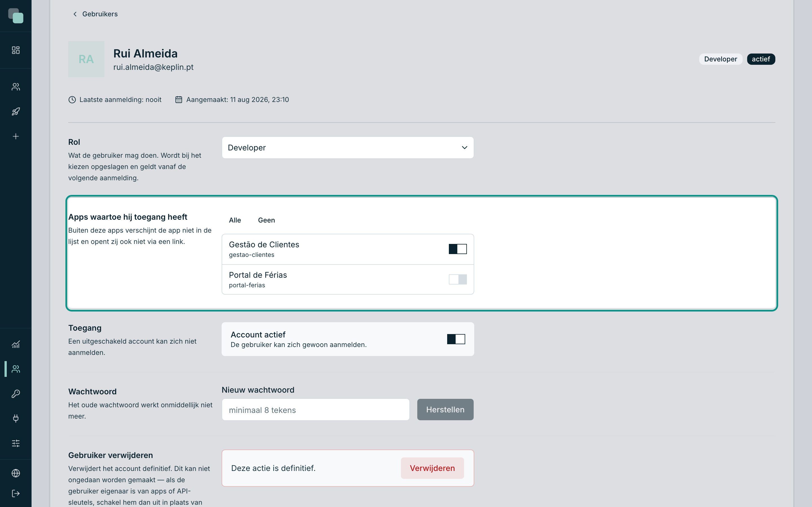The width and height of the screenshot is (812, 507).
Task: Open the API keys icon in sidebar
Action: (x=16, y=394)
